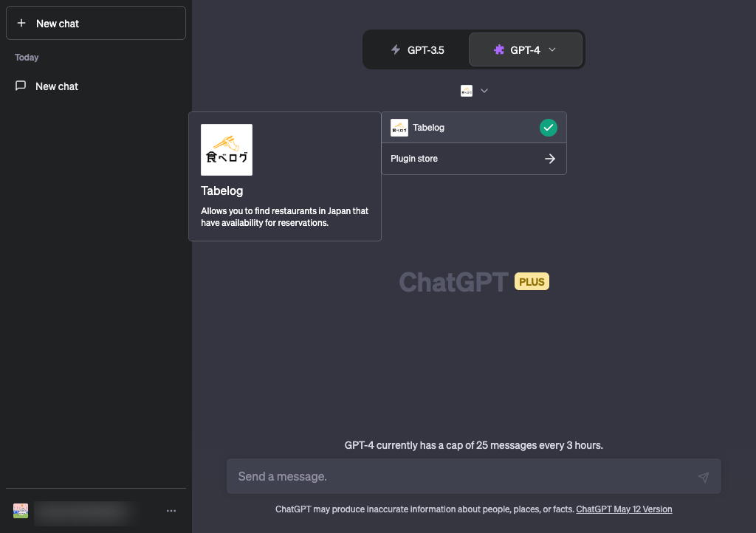Open the New chat conversation under Today
Screen dimensions: 756x533
click(57, 86)
